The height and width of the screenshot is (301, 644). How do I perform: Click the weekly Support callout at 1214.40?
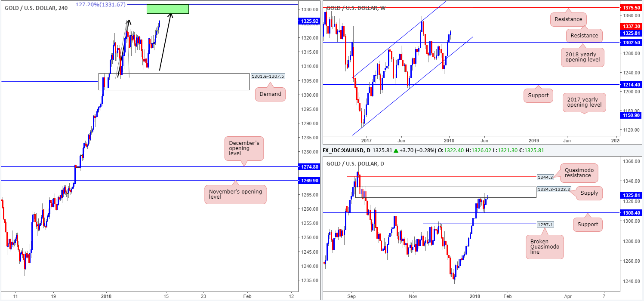[538, 95]
